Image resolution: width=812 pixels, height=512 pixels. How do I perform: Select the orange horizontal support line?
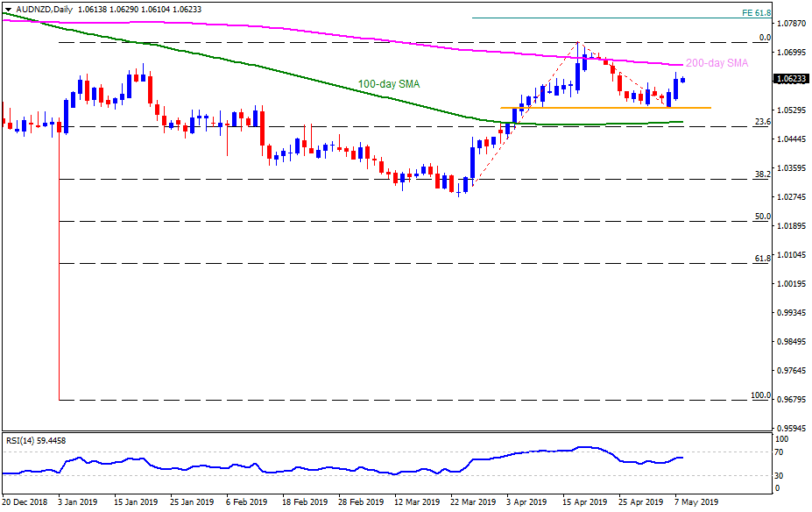click(x=604, y=108)
